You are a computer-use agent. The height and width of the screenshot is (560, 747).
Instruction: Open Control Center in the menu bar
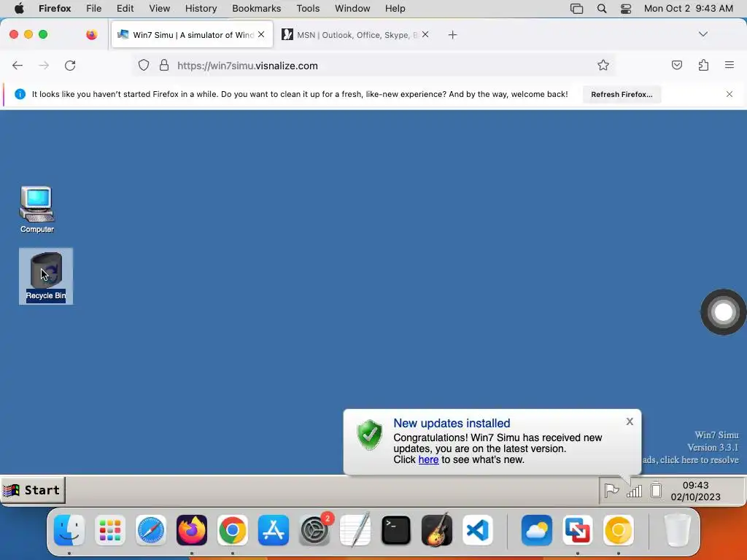coord(626,9)
